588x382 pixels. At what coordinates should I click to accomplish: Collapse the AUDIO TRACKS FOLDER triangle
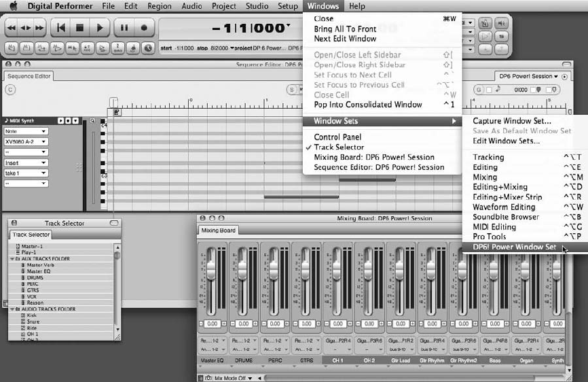[12, 309]
